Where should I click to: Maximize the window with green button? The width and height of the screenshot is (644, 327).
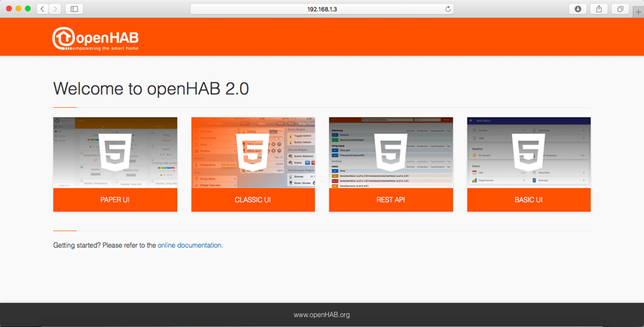[27, 8]
